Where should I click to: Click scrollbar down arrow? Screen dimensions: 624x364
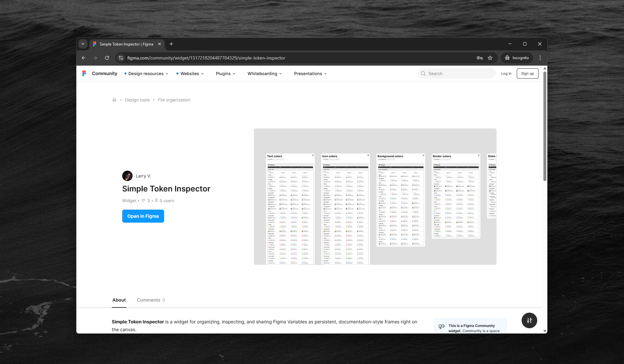[545, 331]
